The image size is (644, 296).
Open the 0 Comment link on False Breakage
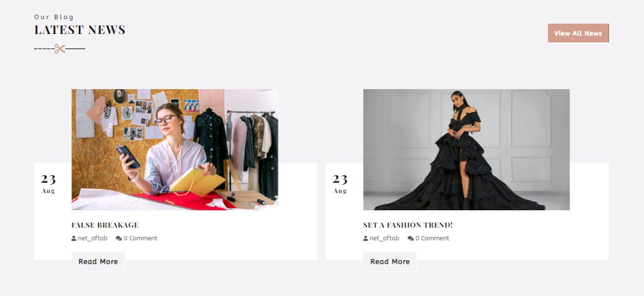coord(140,238)
